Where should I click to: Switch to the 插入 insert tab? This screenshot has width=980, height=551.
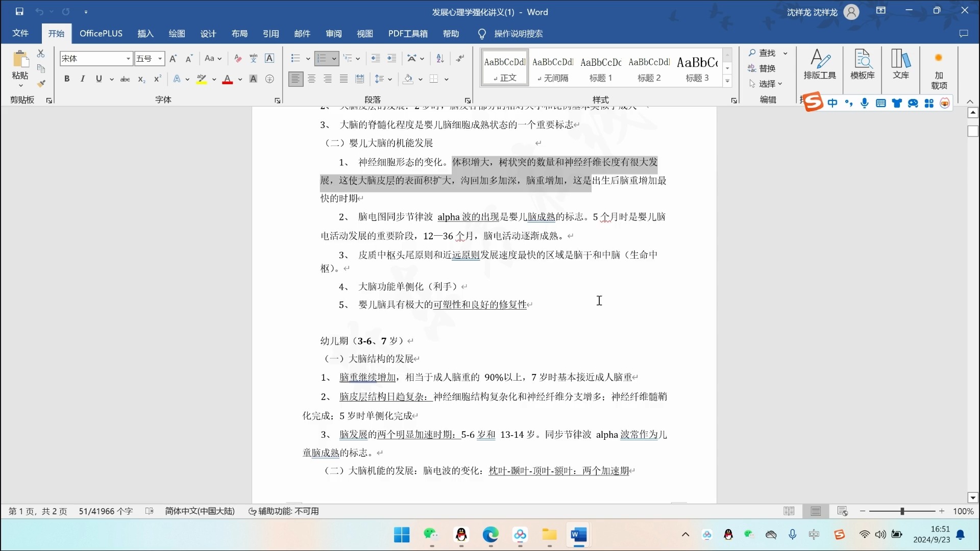click(x=145, y=34)
